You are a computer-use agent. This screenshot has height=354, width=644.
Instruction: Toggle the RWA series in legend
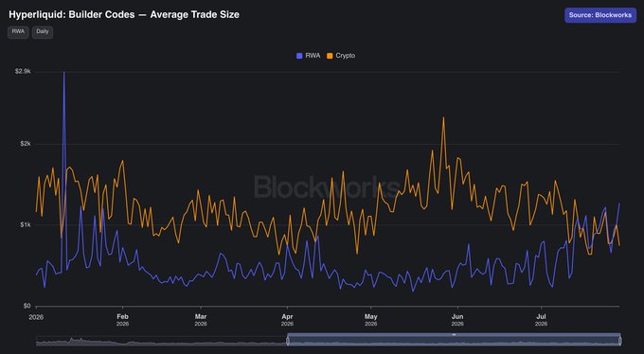309,56
